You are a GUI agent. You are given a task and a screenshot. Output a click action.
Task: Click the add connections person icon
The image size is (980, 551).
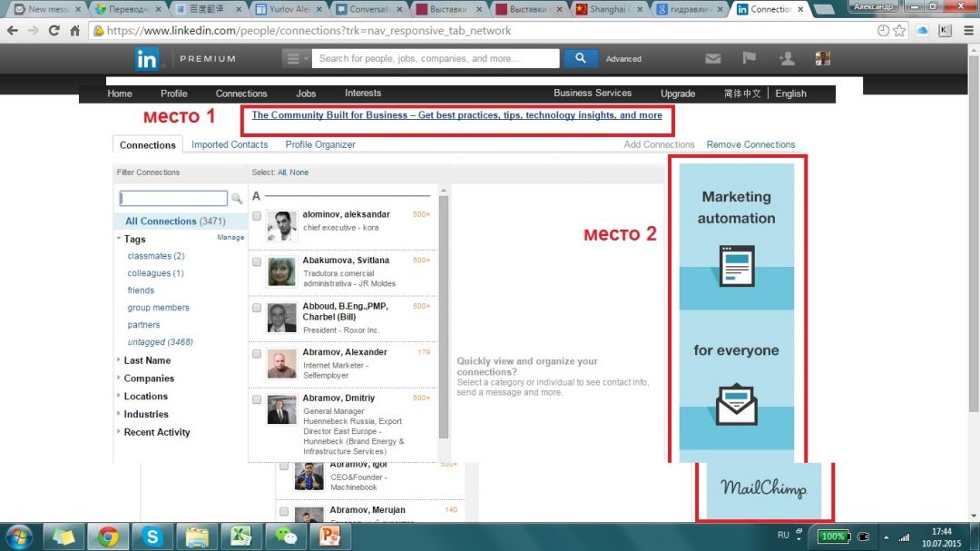(786, 59)
